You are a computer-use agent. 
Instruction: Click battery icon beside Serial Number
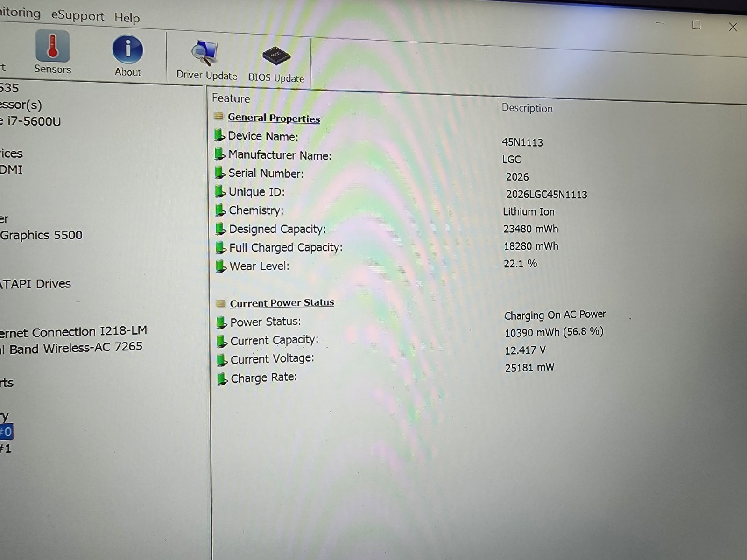(x=219, y=173)
